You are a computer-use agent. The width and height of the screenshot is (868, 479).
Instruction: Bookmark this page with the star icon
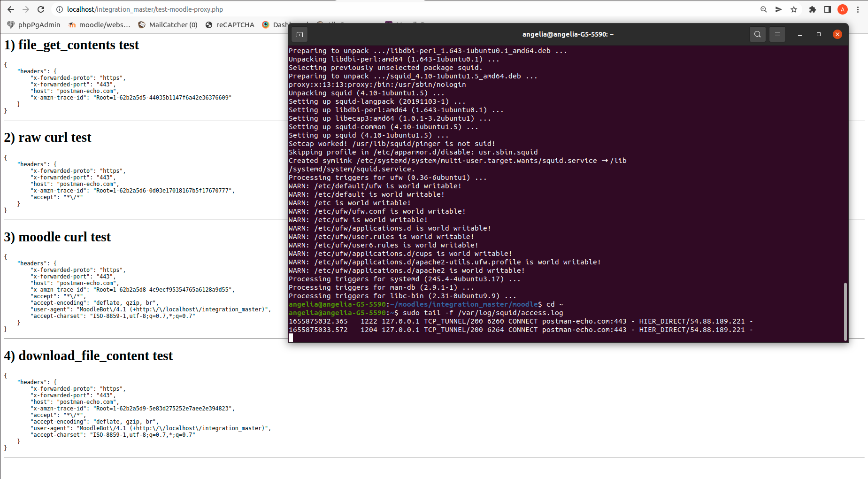click(794, 9)
